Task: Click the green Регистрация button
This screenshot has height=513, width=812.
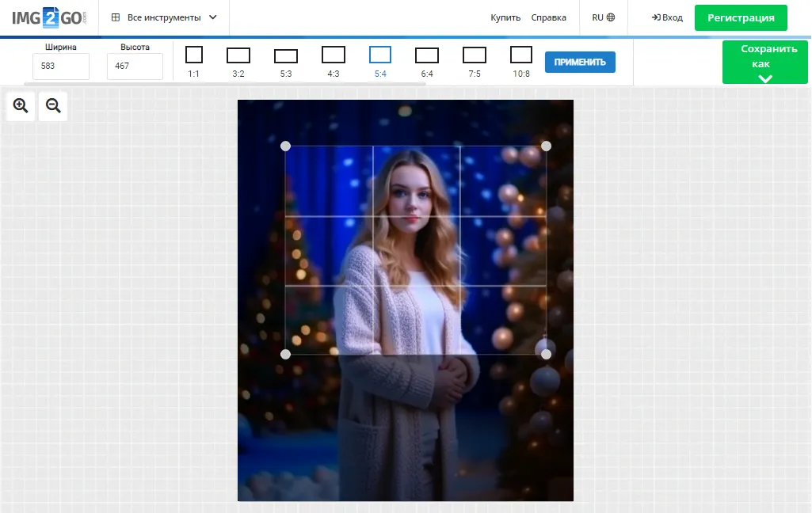Action: click(x=741, y=17)
